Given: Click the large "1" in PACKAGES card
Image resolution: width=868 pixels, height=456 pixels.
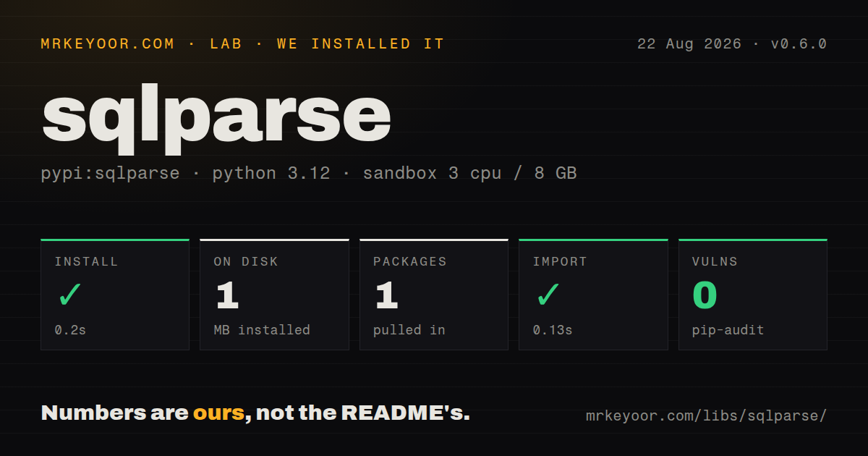Looking at the screenshot, I should pyautogui.click(x=387, y=295).
